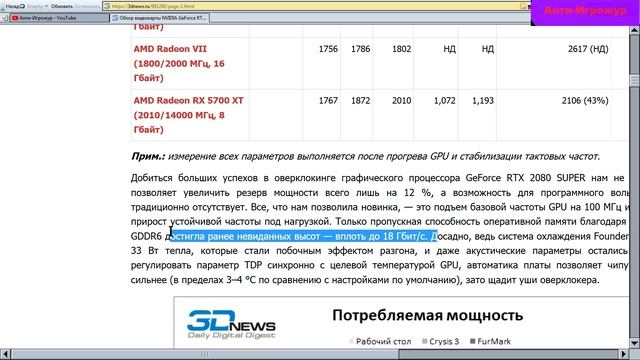This screenshot has width=640, height=360.
Task: Click the 1872 table value
Action: click(360, 100)
